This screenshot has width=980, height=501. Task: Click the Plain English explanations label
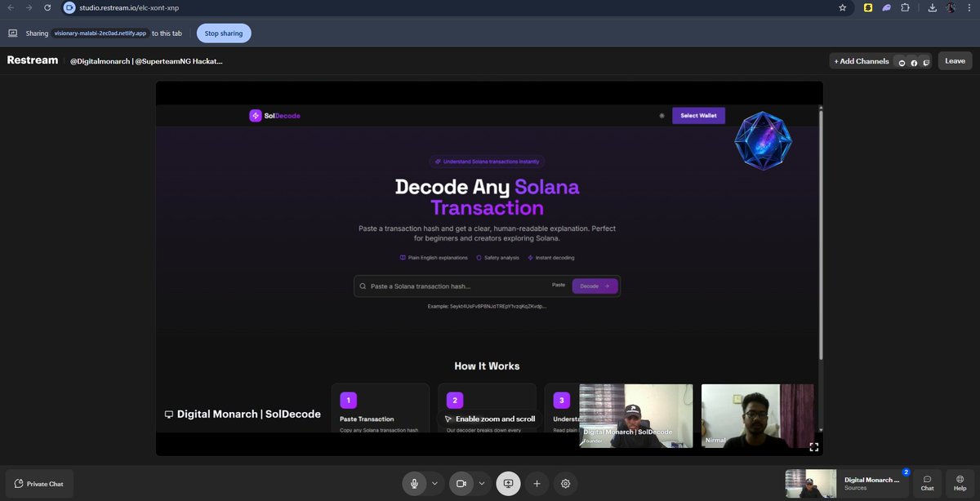click(434, 258)
